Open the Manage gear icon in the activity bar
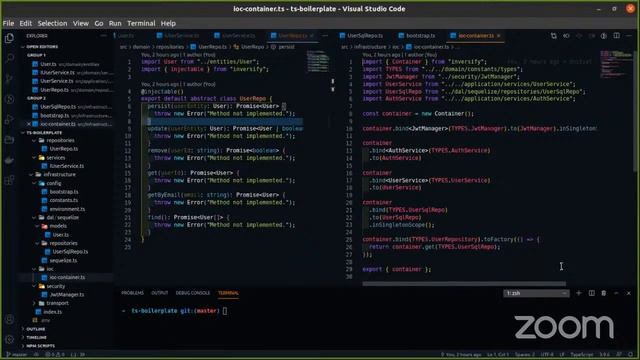The image size is (640, 360). tap(9, 339)
